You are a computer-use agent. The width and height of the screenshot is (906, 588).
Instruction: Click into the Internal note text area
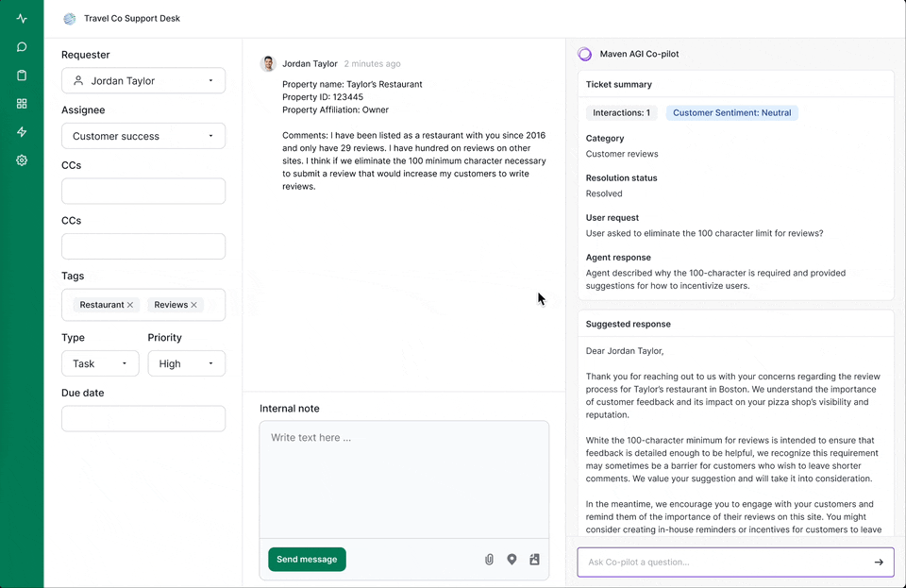click(404, 479)
